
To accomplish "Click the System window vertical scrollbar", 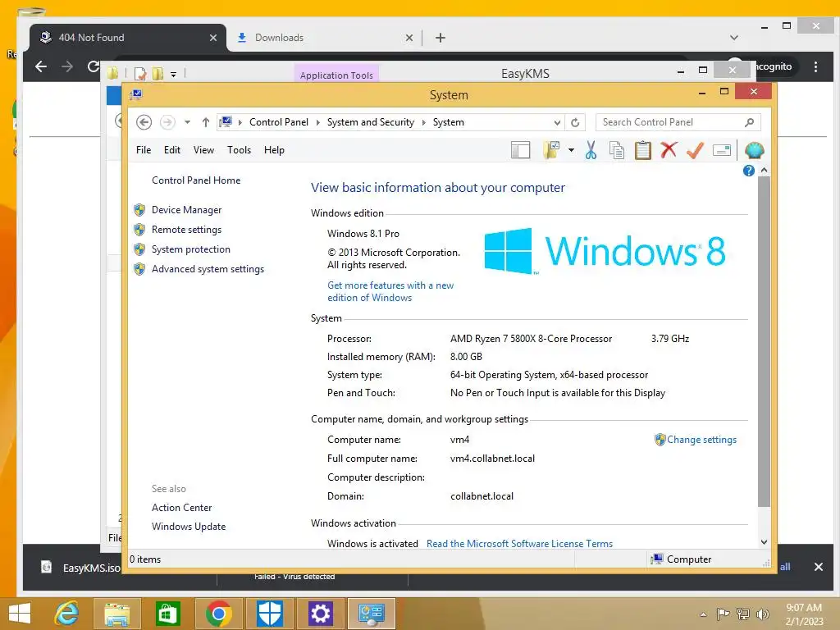I will tap(764, 340).
